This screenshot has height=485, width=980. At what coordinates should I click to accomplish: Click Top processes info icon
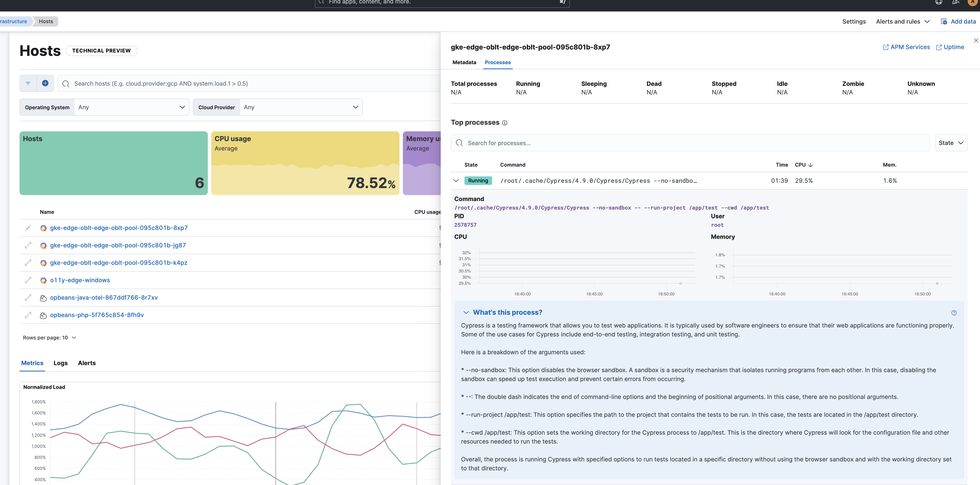click(x=504, y=123)
